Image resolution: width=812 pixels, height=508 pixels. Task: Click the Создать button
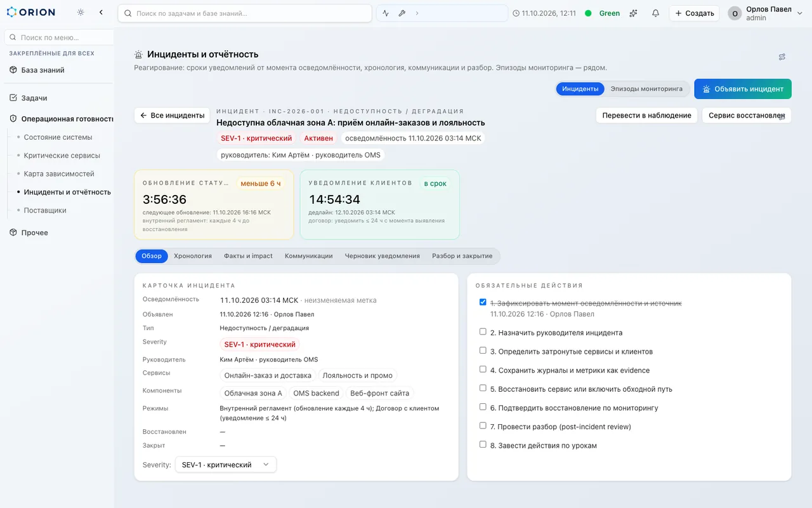(x=695, y=13)
